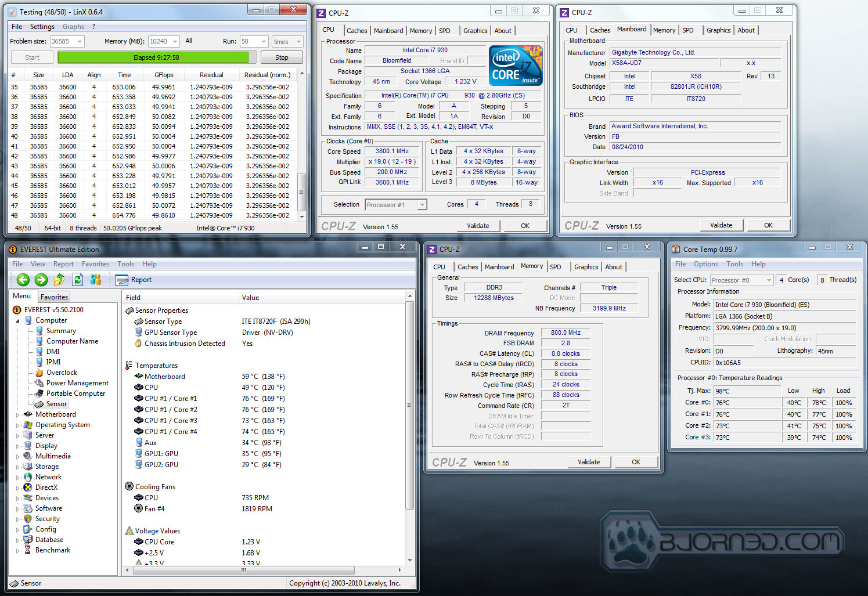The image size is (868, 596).
Task: Select Network tree node
Action: pos(48,477)
